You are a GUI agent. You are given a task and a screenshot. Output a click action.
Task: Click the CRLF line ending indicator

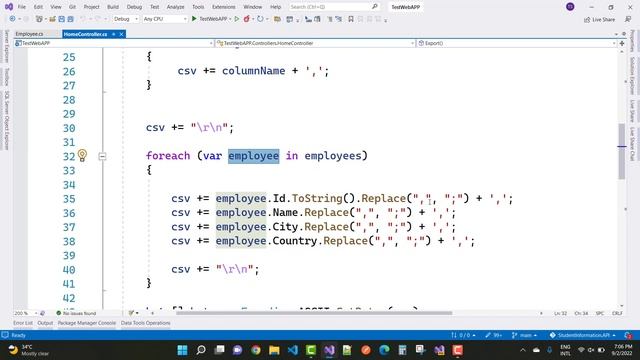point(617,313)
